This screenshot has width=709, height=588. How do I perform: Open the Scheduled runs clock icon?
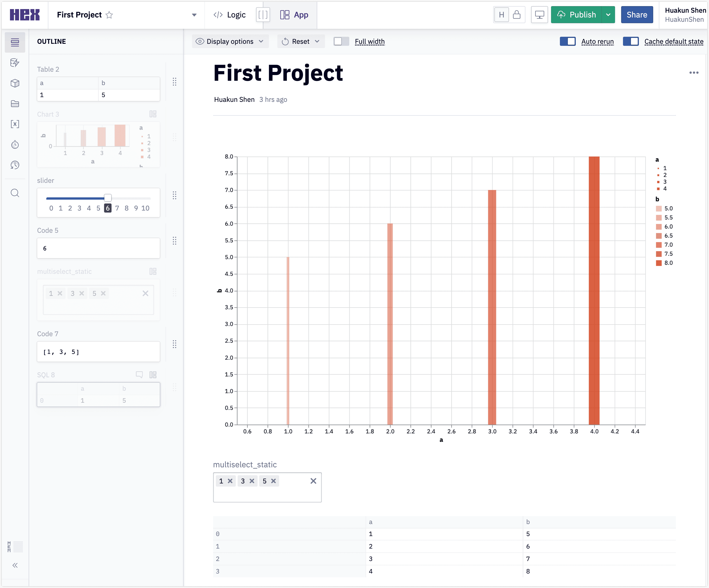(15, 145)
